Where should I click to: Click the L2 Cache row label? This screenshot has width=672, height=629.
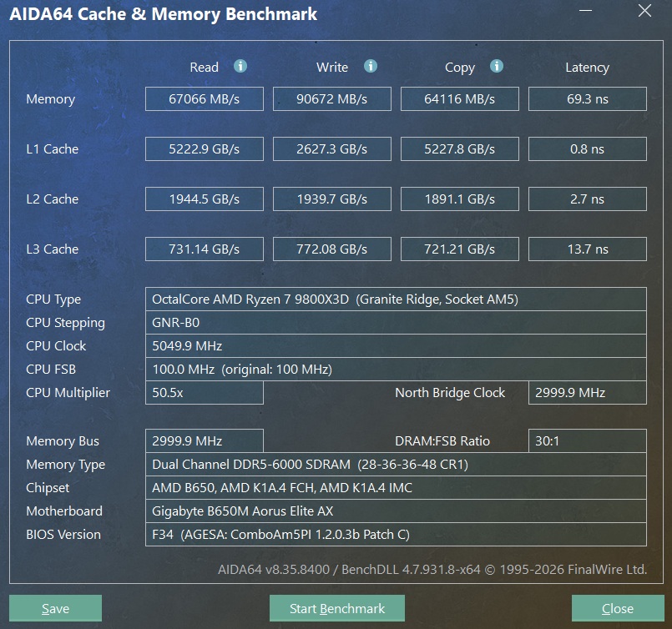pyautogui.click(x=53, y=199)
